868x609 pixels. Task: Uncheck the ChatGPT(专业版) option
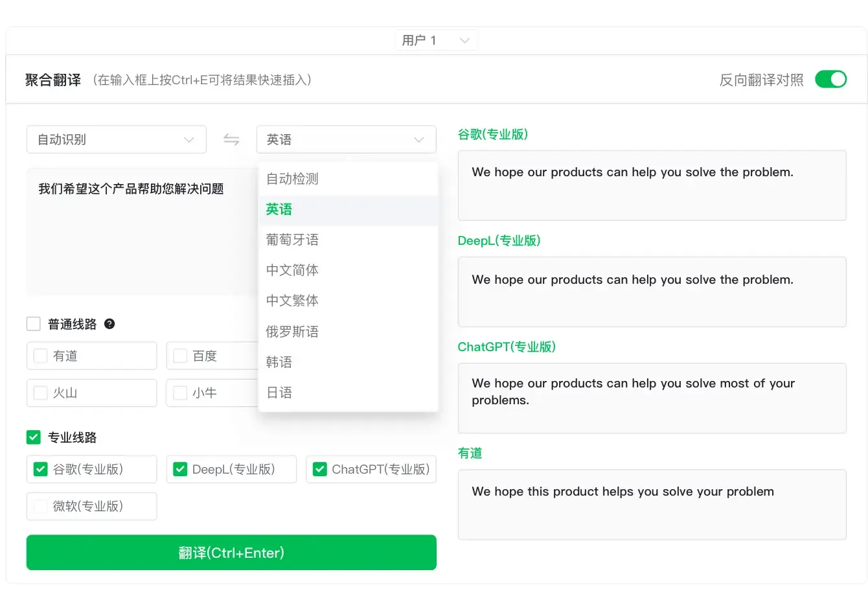[320, 469]
